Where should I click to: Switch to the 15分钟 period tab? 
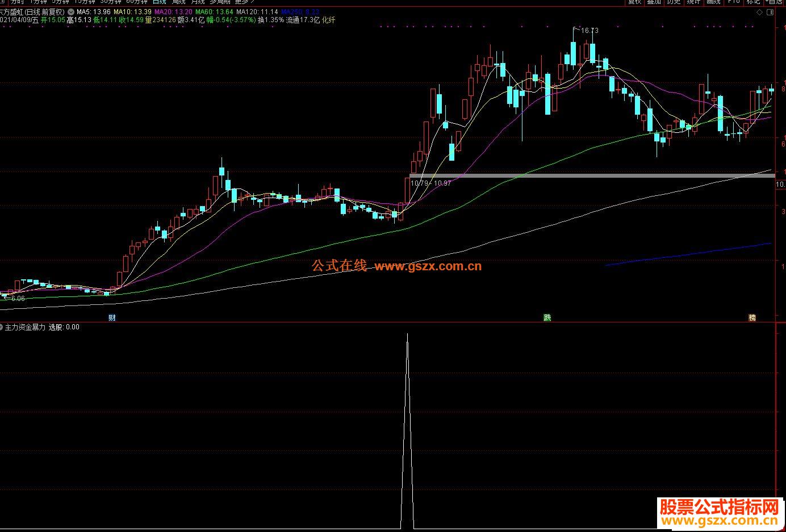pyautogui.click(x=85, y=2)
